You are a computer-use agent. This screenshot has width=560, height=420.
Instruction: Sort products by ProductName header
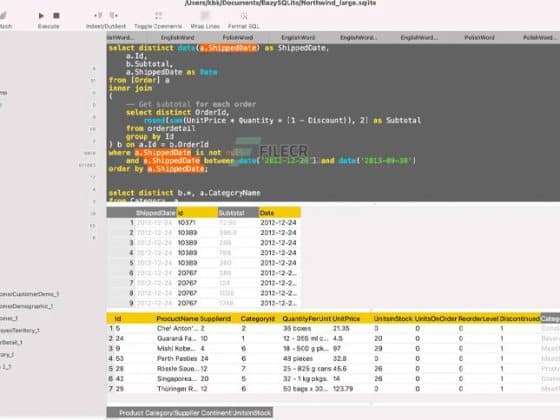pyautogui.click(x=178, y=319)
